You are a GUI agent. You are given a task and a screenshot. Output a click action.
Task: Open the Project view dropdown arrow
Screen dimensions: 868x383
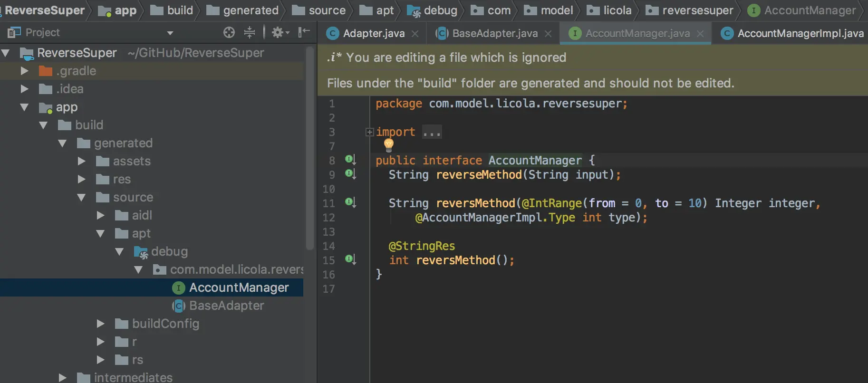coord(170,33)
